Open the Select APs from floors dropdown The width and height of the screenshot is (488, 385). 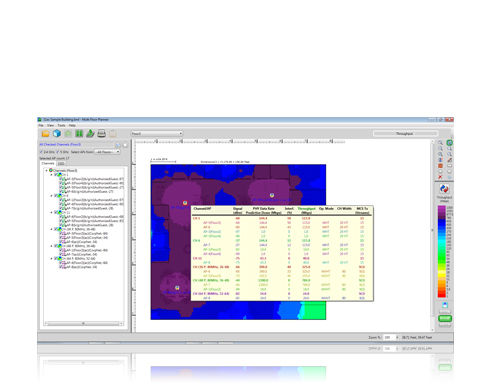107,152
